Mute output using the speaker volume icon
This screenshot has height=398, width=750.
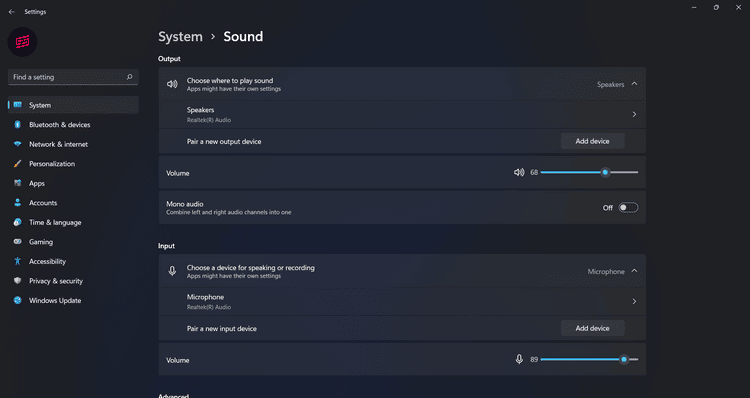coord(519,172)
